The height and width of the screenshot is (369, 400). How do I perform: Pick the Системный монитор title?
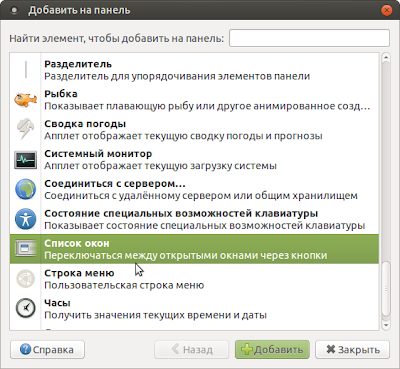(x=98, y=154)
